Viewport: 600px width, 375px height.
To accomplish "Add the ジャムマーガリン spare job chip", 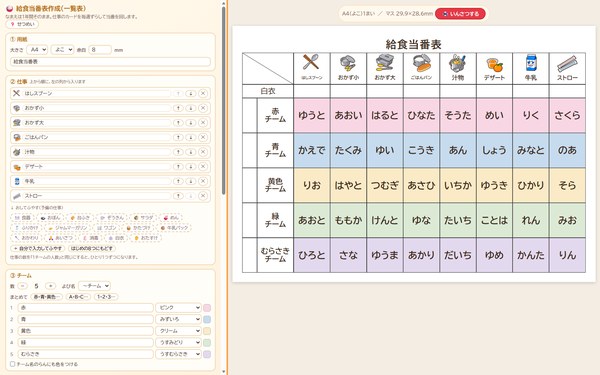I will pyautogui.click(x=68, y=228).
